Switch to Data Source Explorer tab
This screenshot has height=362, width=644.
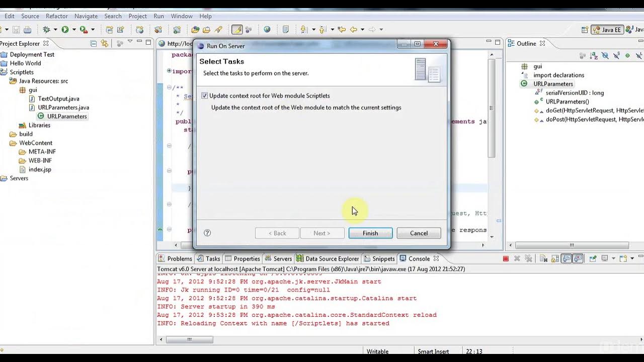[x=328, y=258]
